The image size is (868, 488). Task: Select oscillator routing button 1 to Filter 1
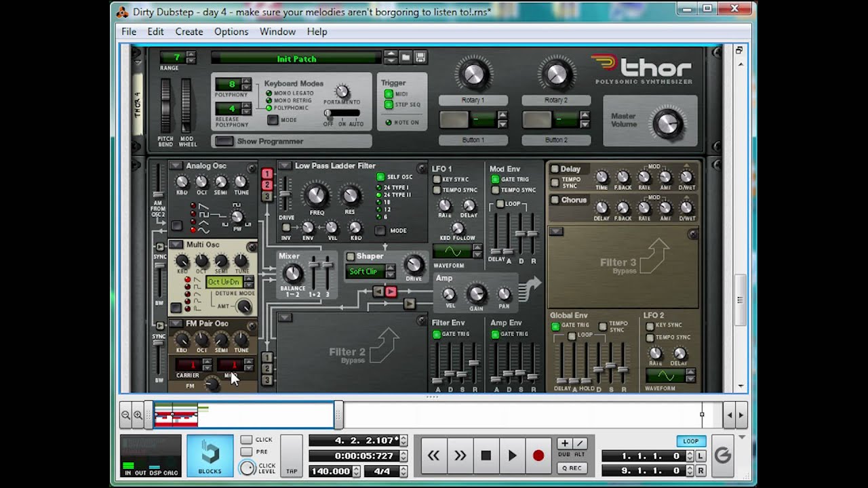click(x=267, y=174)
